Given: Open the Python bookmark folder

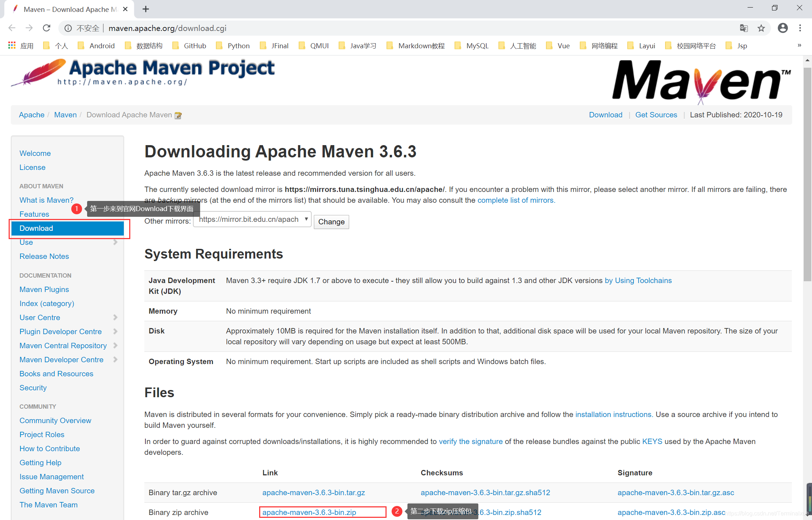Looking at the screenshot, I should (233, 46).
